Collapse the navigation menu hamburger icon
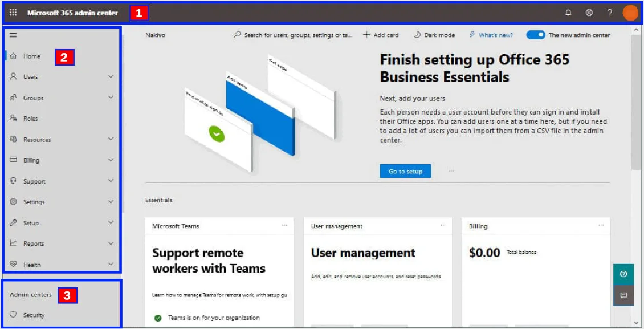This screenshot has width=644, height=329. point(13,35)
